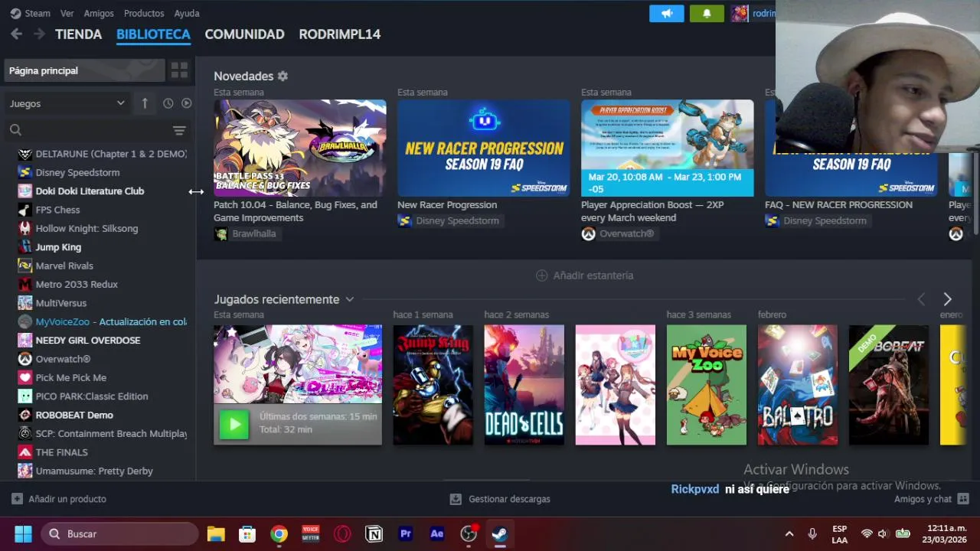Image resolution: width=980 pixels, height=551 pixels.
Task: Expand the Jugados recientemente shelf dropdown
Action: tap(349, 299)
